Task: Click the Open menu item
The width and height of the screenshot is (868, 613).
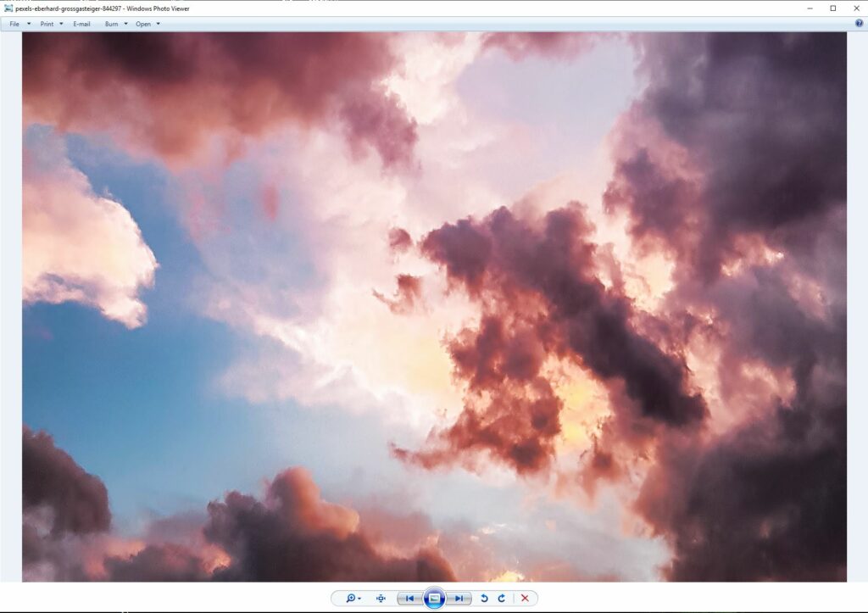Action: coord(144,23)
